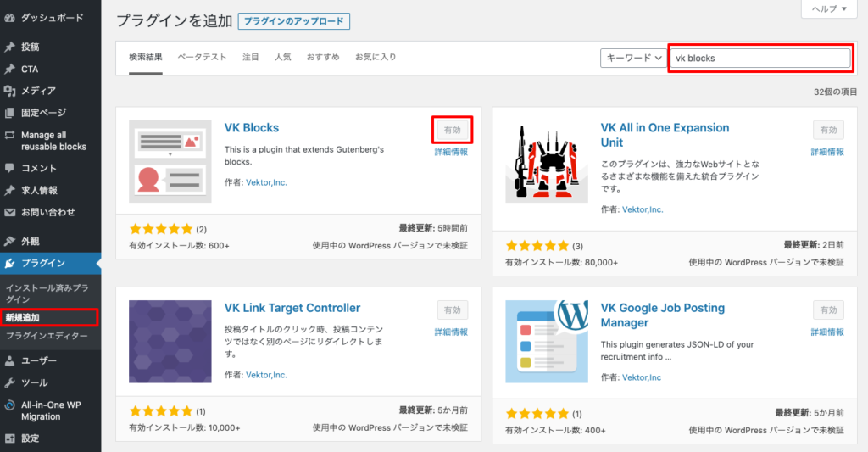Click the VK All in One Expansion Unit title
868x452 pixels.
pos(665,135)
